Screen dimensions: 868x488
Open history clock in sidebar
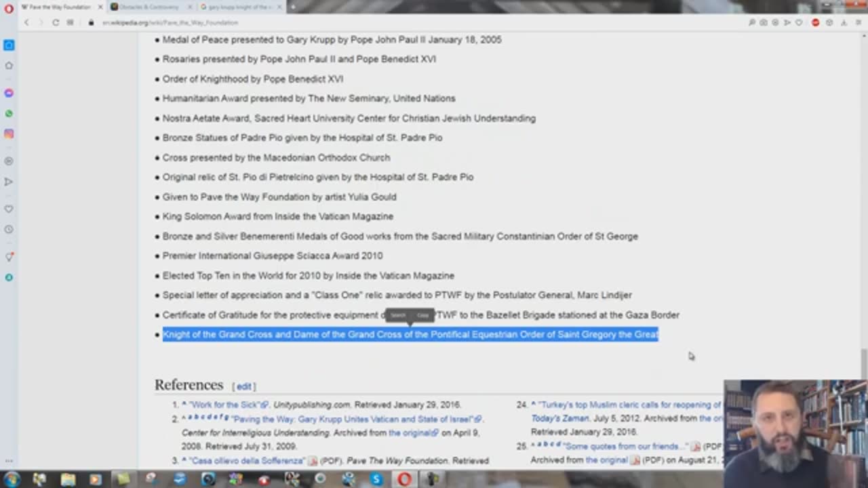coord(9,229)
